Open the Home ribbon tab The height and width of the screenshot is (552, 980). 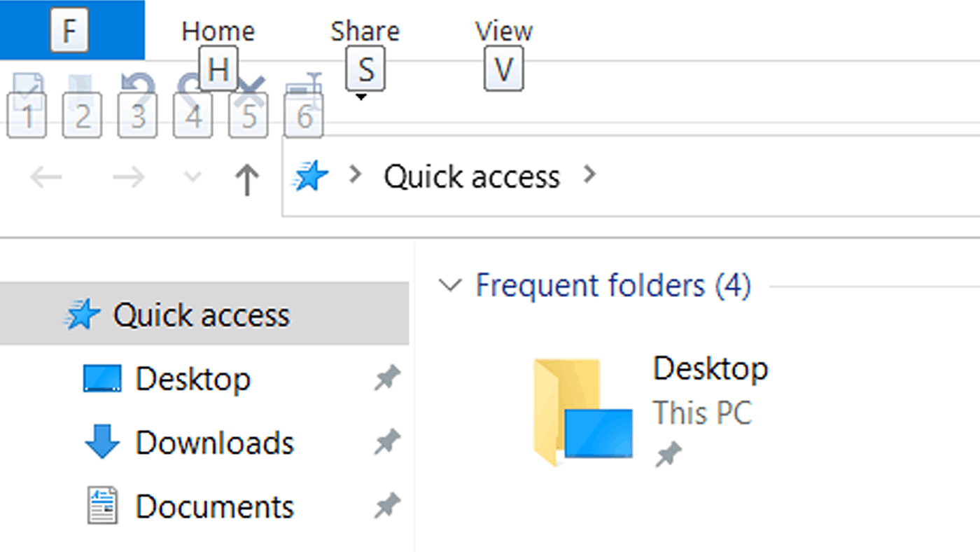(218, 32)
